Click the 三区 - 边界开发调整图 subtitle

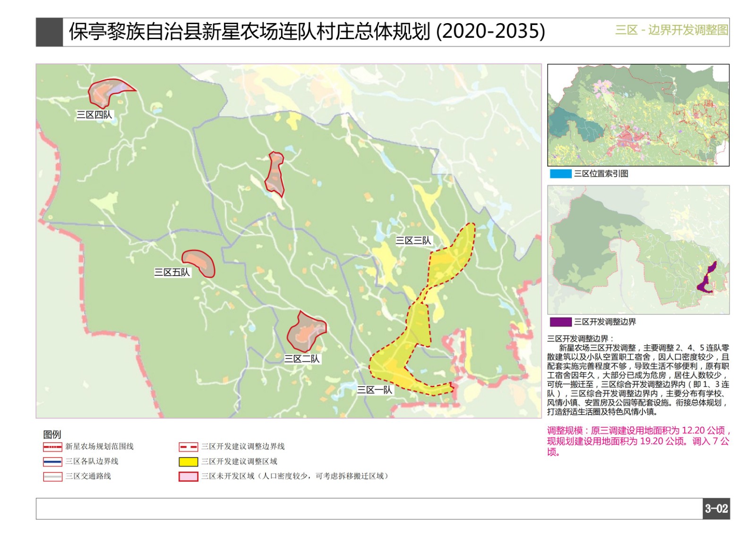671,30
